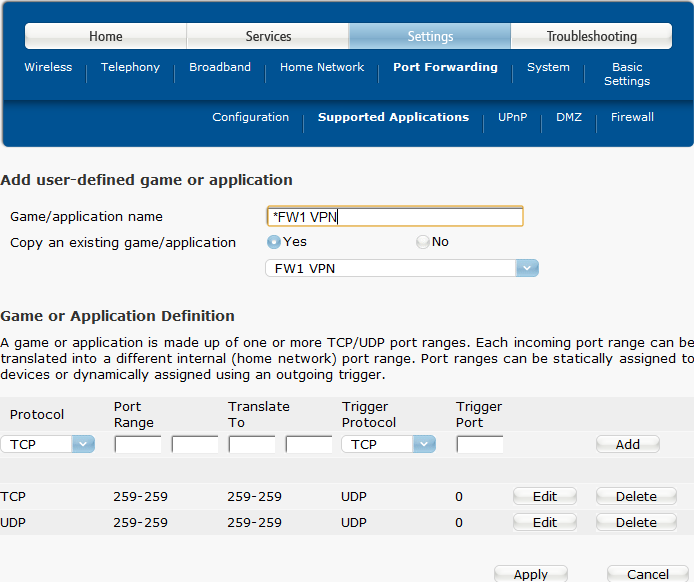Image resolution: width=694 pixels, height=582 pixels.
Task: Click the Game/application name text field
Action: point(394,217)
